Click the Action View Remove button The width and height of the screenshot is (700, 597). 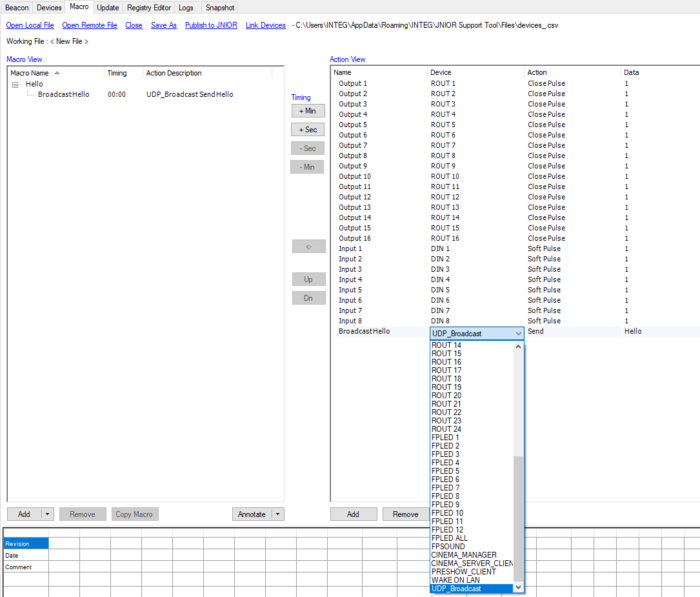coord(405,514)
